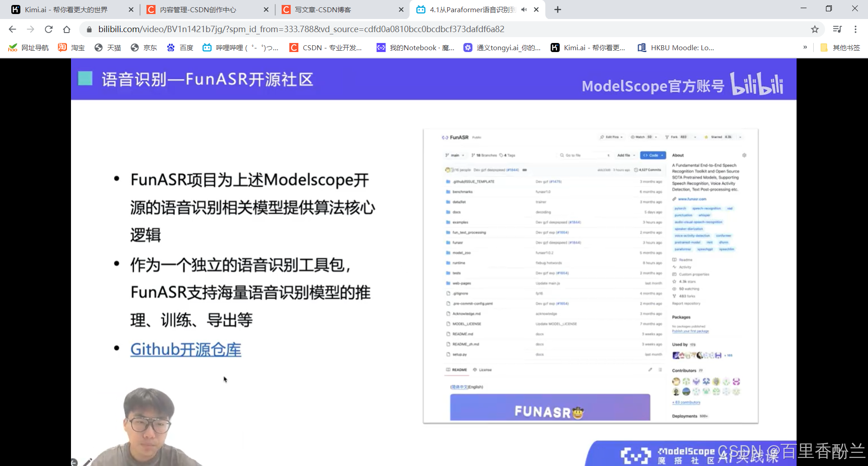This screenshot has height=466, width=868.
Task: Open 淘宝 bookmark
Action: 71,48
